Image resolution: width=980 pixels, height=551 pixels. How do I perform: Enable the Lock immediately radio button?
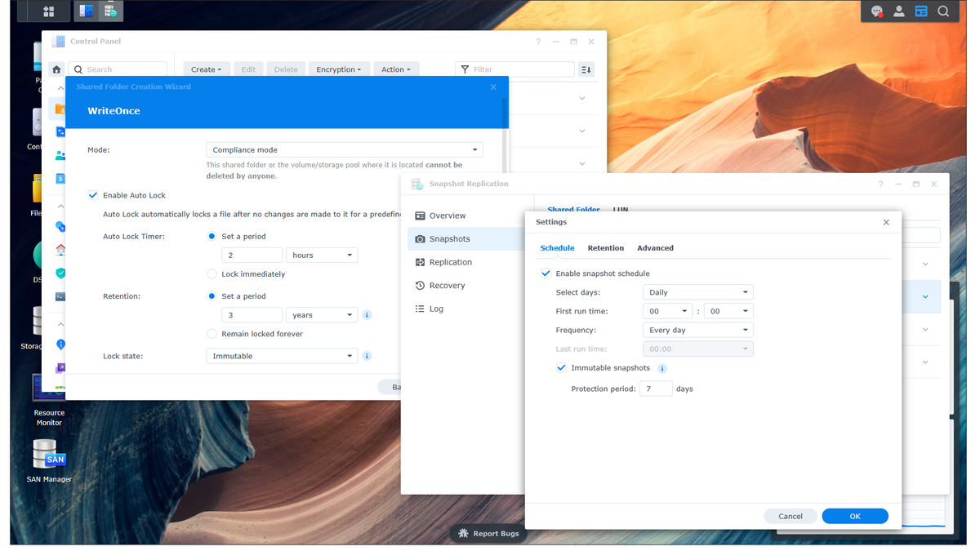click(212, 274)
